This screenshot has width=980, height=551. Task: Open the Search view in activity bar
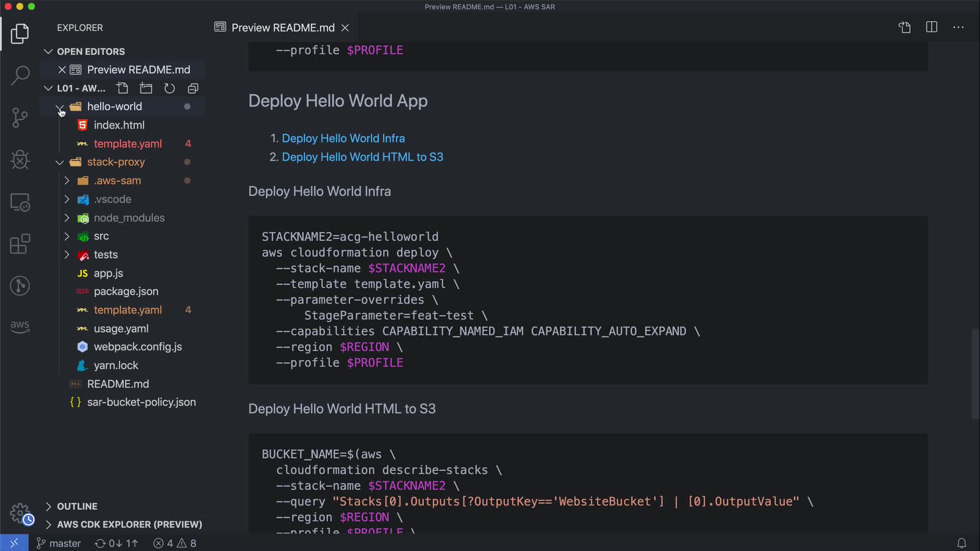coord(20,76)
